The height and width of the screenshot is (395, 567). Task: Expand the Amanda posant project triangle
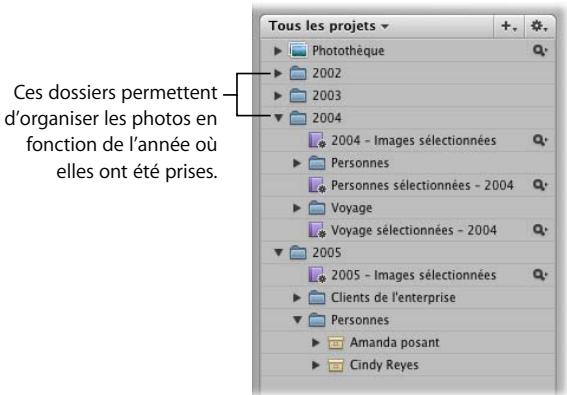[315, 343]
